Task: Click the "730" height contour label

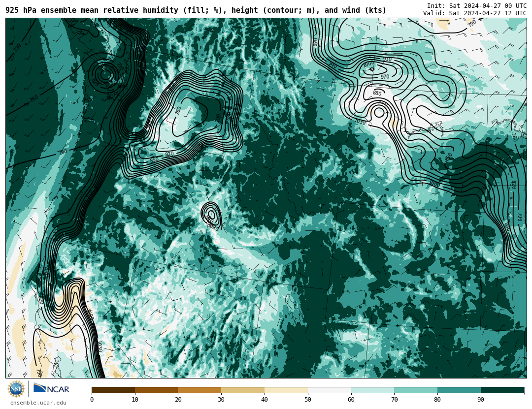Action: click(x=17, y=47)
